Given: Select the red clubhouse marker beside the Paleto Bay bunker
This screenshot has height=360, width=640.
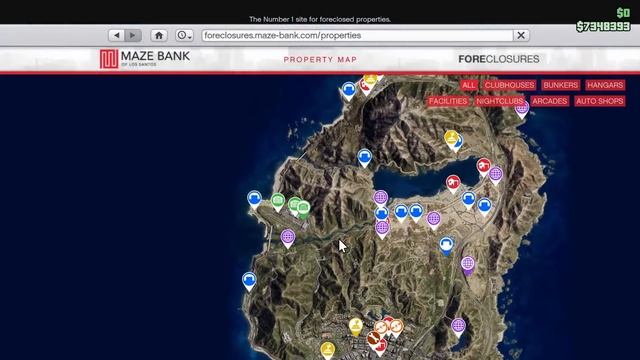Looking at the screenshot, I should coord(365,88).
